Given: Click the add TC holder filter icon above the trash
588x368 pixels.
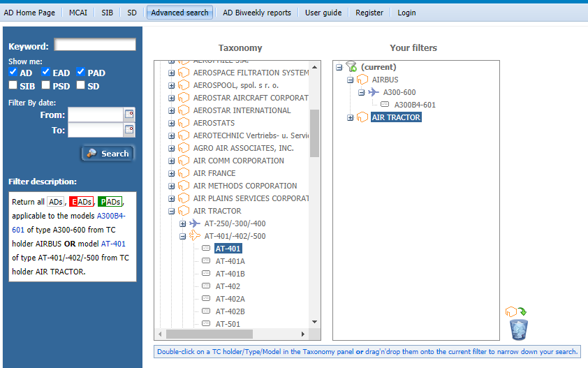Looking at the screenshot, I should pyautogui.click(x=515, y=311).
